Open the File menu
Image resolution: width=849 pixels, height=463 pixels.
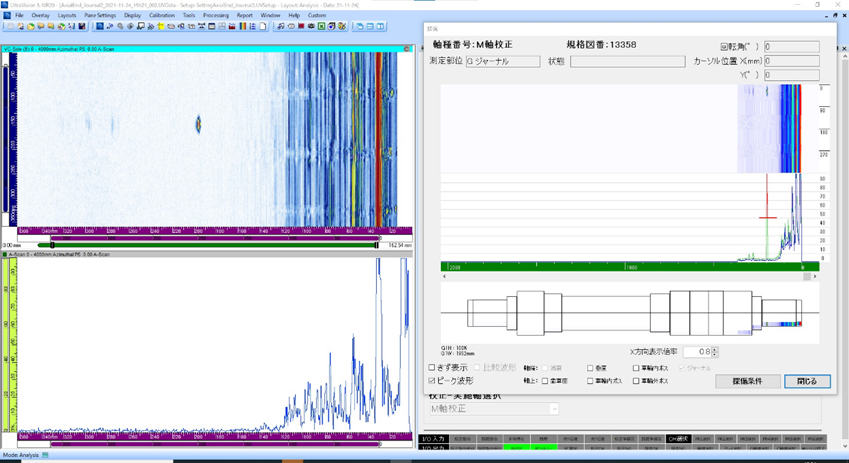19,15
